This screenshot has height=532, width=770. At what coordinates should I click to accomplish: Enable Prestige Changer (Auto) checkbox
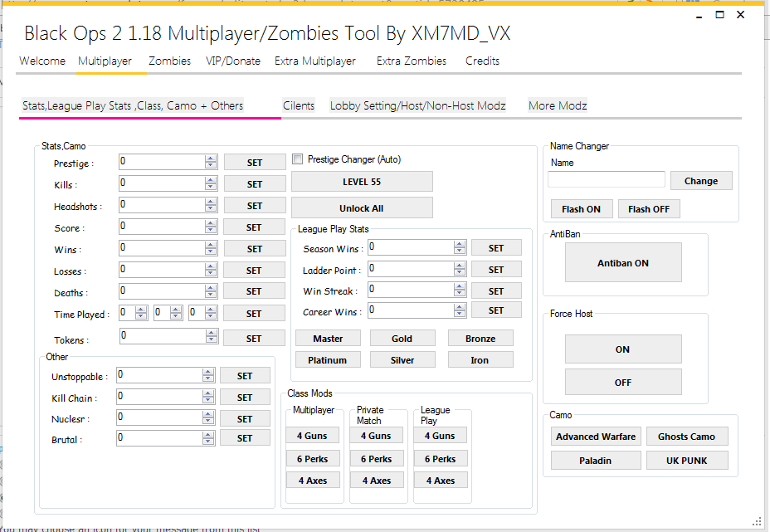298,159
